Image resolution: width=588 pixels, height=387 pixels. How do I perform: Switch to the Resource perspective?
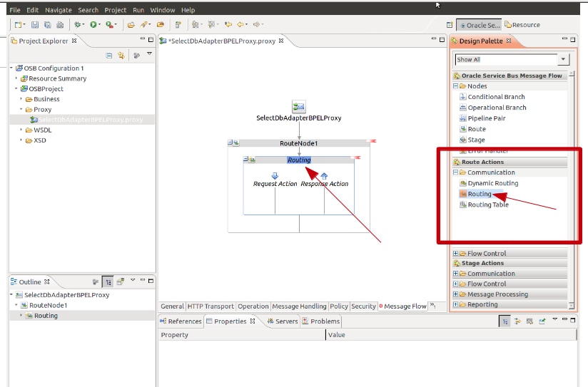pyautogui.click(x=522, y=25)
